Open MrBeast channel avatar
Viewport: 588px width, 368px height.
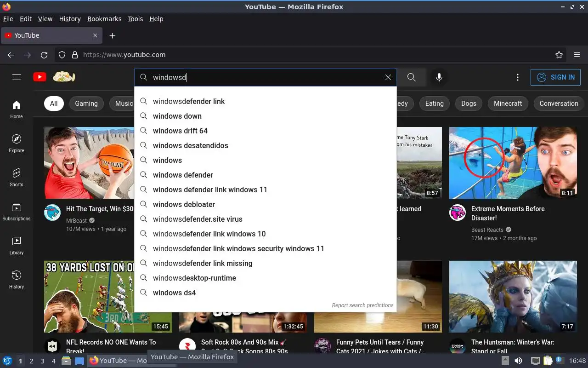(x=52, y=213)
